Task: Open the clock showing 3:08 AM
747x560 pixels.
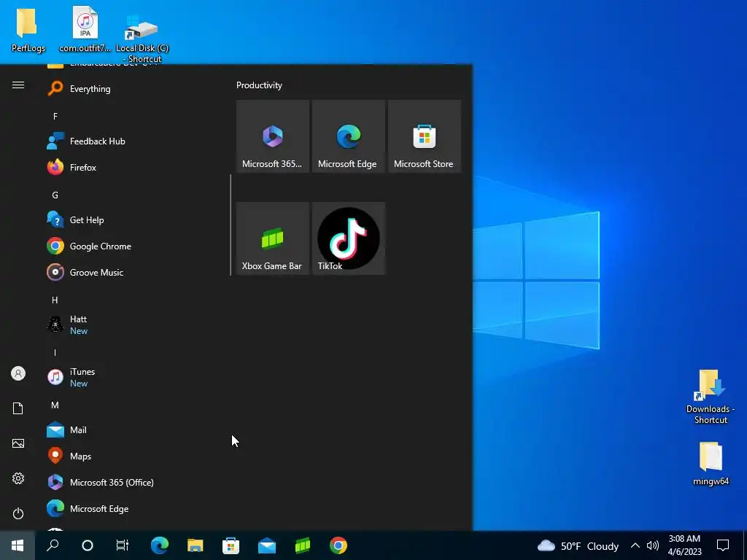Action: [684, 545]
